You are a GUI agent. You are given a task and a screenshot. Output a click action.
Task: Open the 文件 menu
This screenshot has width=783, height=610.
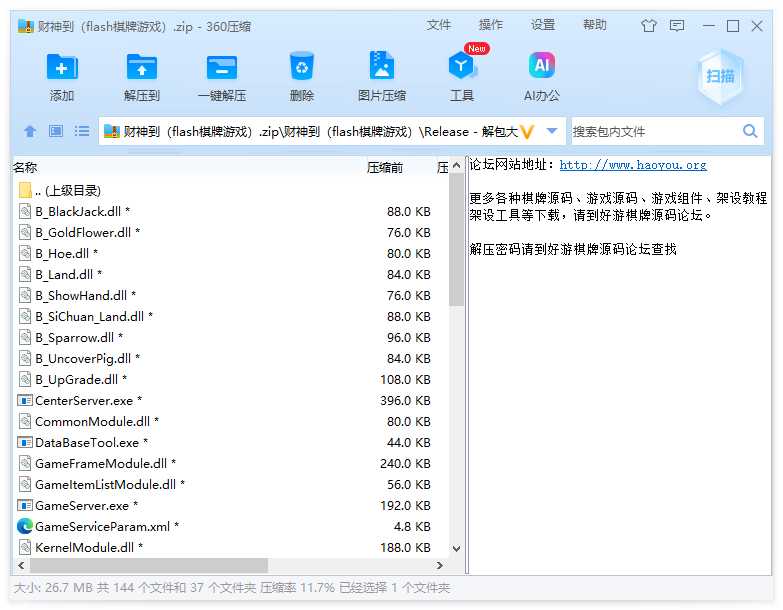pos(438,25)
